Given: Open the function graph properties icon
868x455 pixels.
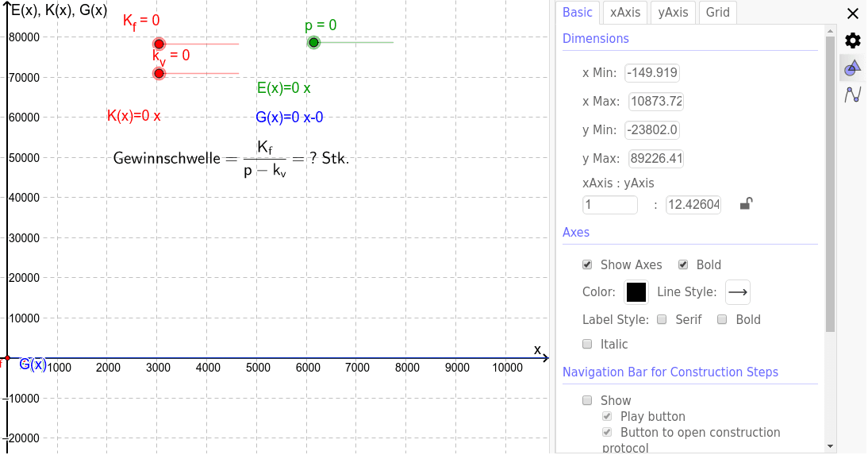Looking at the screenshot, I should pos(852,94).
